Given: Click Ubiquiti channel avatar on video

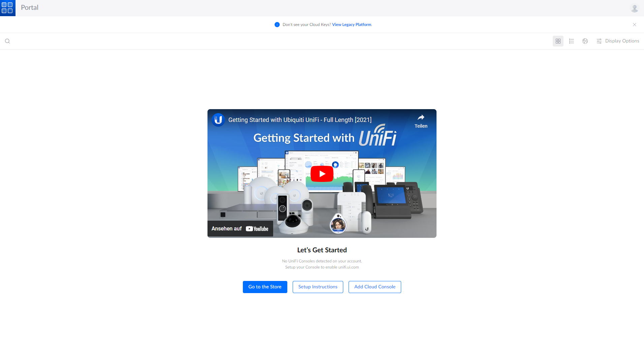Looking at the screenshot, I should click(x=218, y=120).
